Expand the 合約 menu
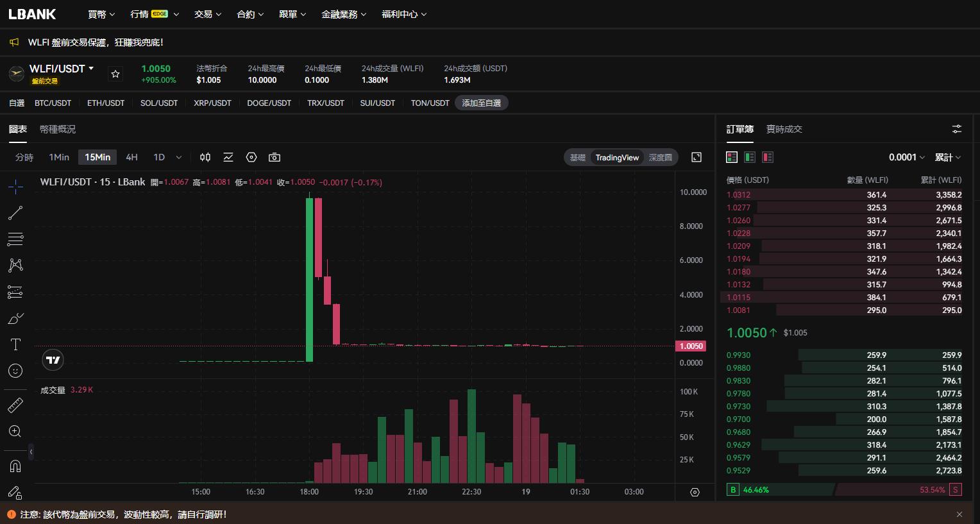 250,14
